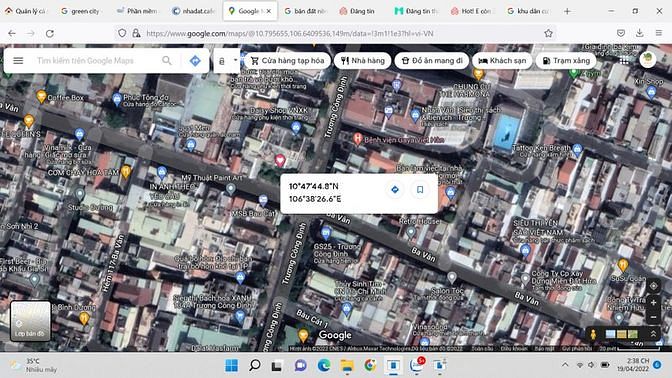Open directions via blue diamond beside search
Image resolution: width=672 pixels, height=378 pixels.
pyautogui.click(x=195, y=61)
